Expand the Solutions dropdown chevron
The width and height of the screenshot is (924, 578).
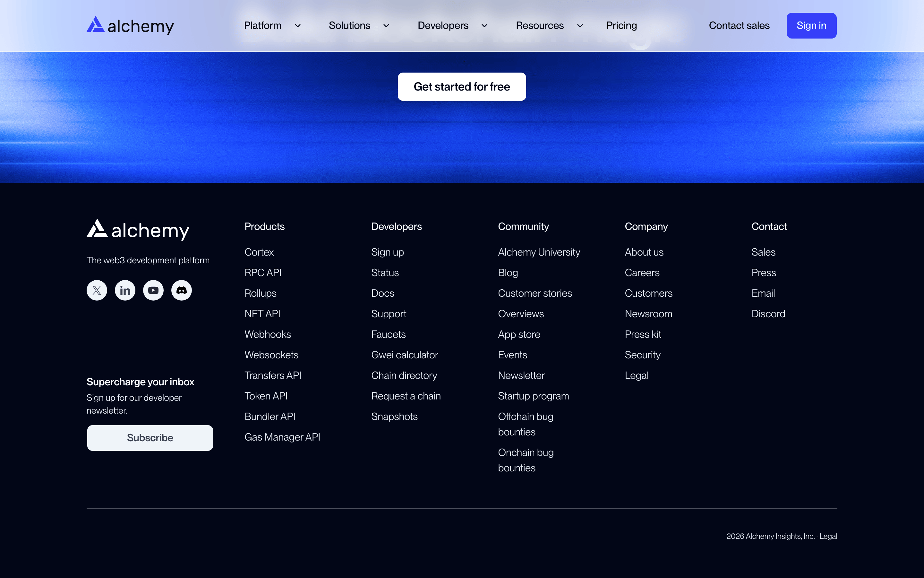[386, 26]
